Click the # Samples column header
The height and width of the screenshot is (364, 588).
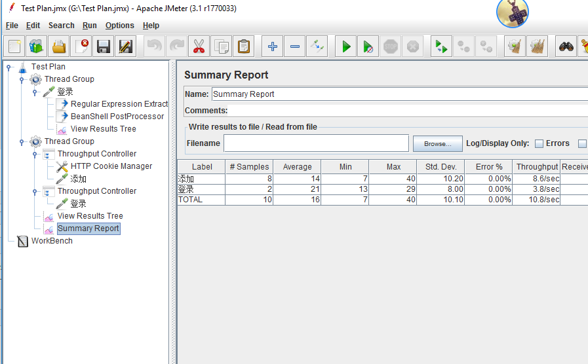[249, 167]
